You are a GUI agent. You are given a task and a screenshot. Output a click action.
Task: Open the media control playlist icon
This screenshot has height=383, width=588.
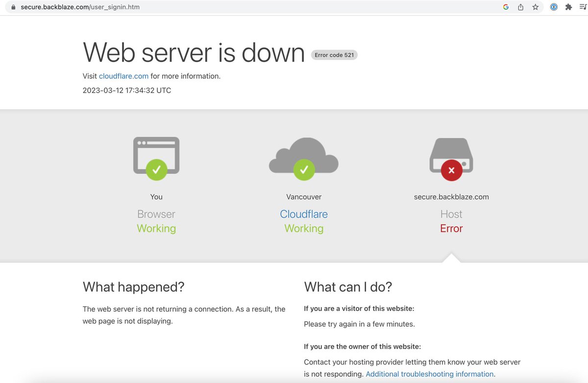(x=583, y=7)
